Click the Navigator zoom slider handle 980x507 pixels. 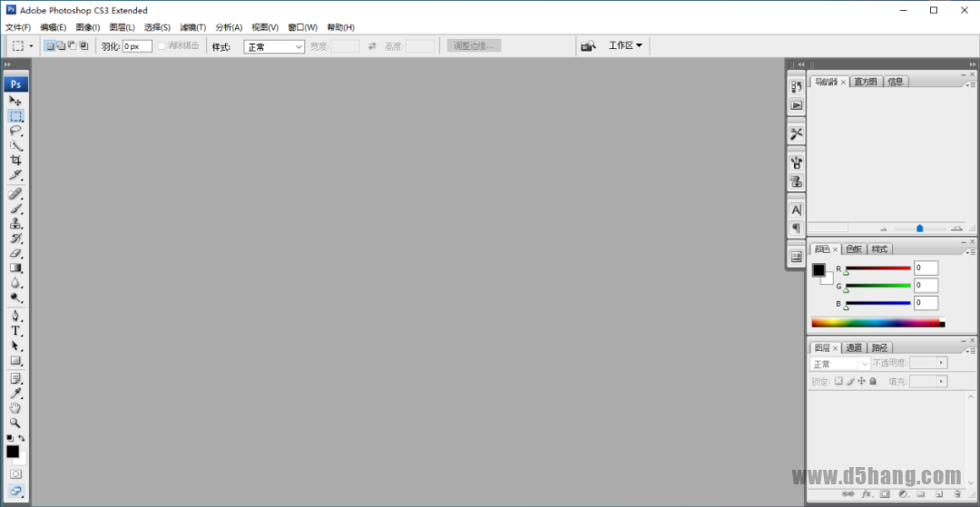tap(919, 229)
